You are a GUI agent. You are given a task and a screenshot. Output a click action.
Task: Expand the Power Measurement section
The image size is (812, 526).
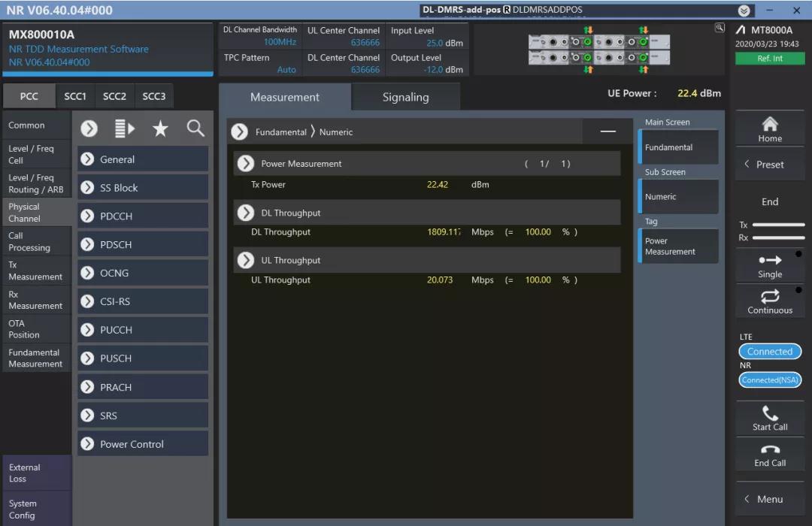click(x=246, y=164)
